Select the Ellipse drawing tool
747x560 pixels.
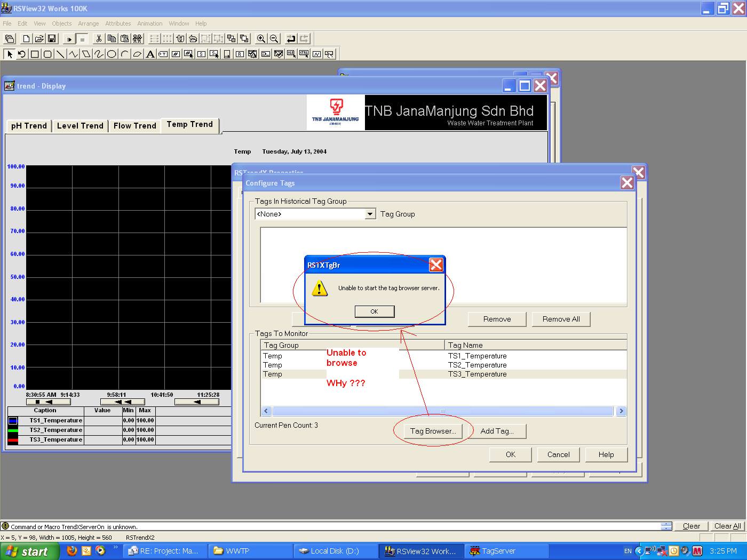pyautogui.click(x=112, y=54)
